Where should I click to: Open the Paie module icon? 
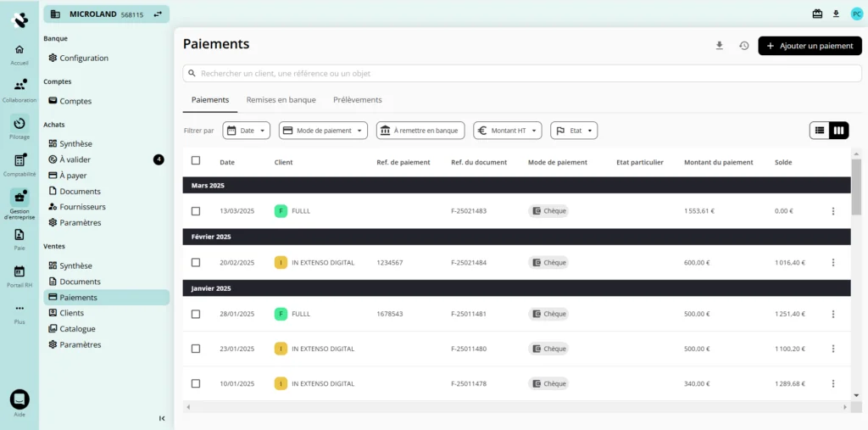coord(19,236)
